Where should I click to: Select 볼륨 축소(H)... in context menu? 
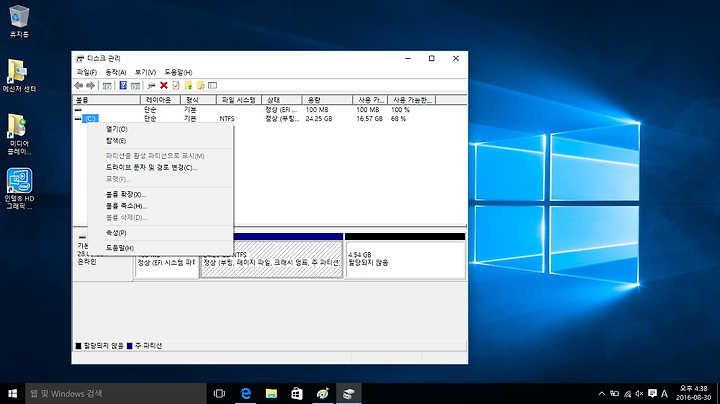pos(160,206)
